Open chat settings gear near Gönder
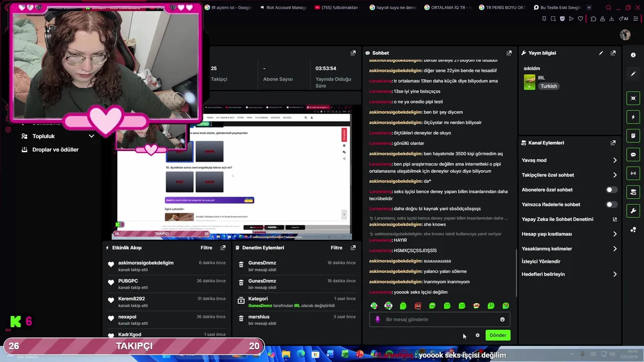Viewport: 644px width, 362px height. (477, 335)
